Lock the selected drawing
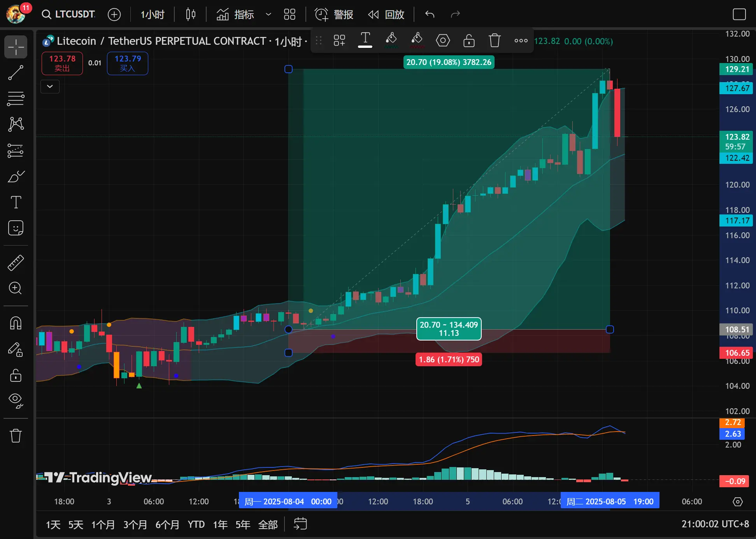This screenshot has height=539, width=756. pos(469,40)
